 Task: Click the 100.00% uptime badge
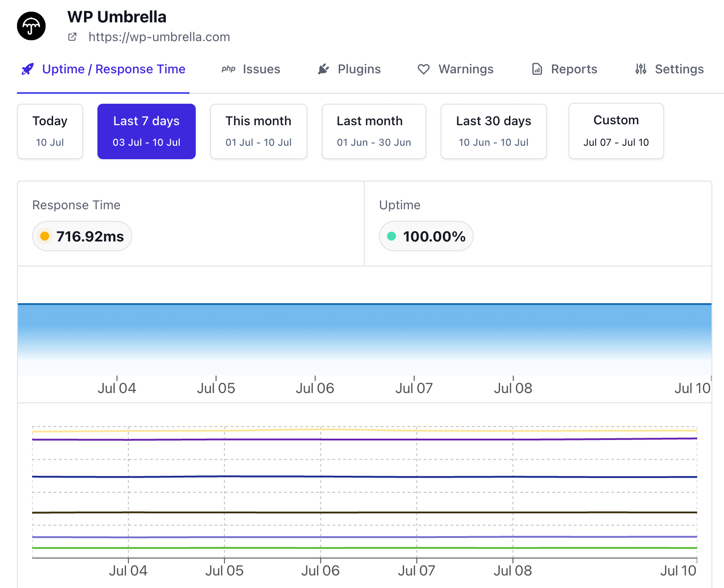click(x=426, y=236)
